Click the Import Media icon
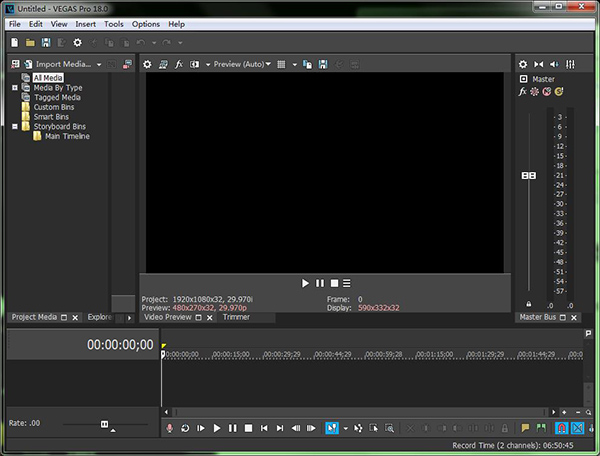 pyautogui.click(x=28, y=64)
